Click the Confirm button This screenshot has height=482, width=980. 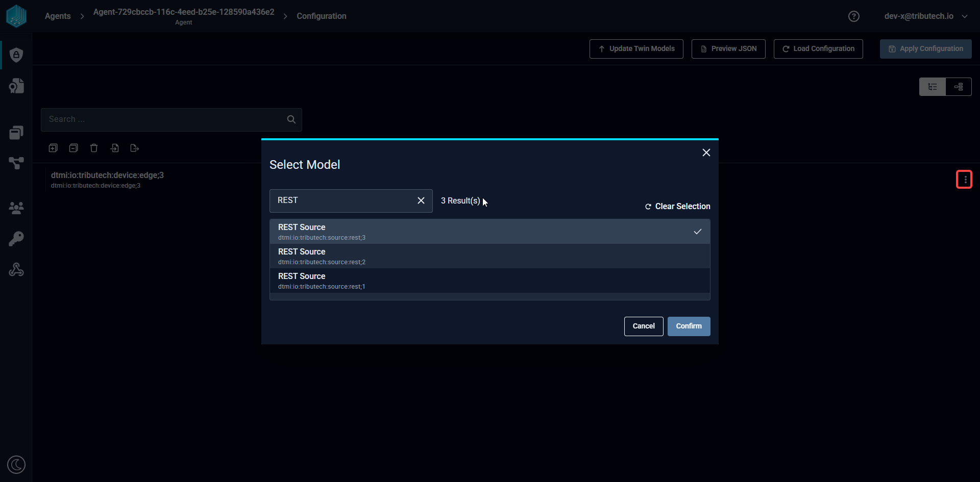pyautogui.click(x=689, y=326)
